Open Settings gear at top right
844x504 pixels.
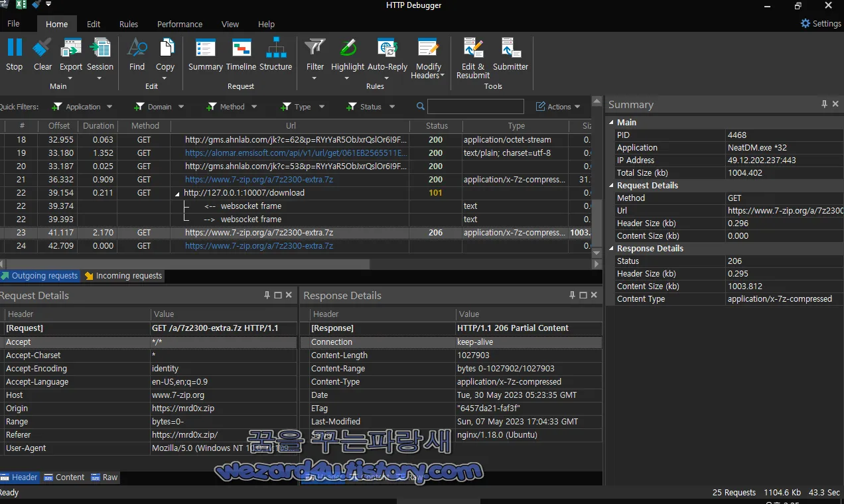coord(806,23)
